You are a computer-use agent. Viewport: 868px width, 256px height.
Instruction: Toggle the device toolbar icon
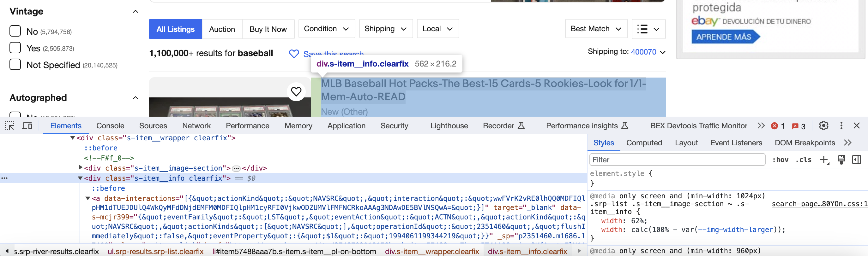(x=27, y=126)
